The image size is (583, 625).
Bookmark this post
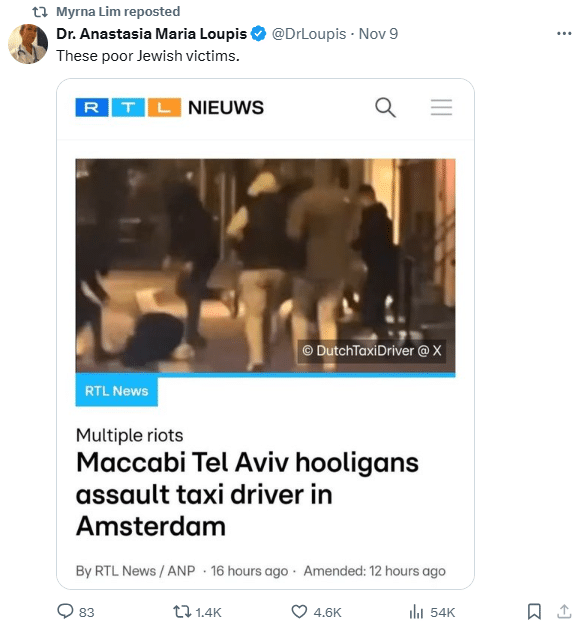(x=534, y=611)
